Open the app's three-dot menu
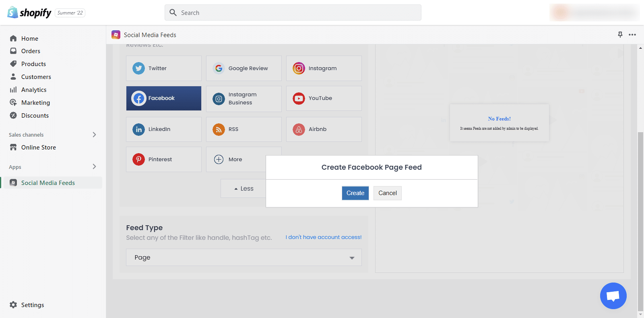 [x=632, y=35]
